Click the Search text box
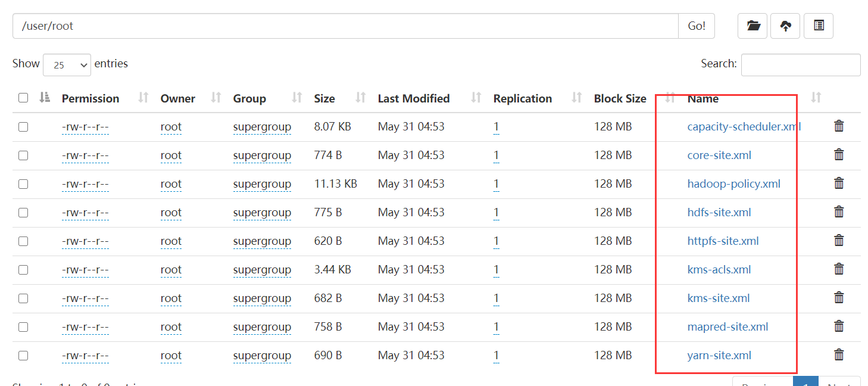This screenshot has width=868, height=386. click(800, 65)
